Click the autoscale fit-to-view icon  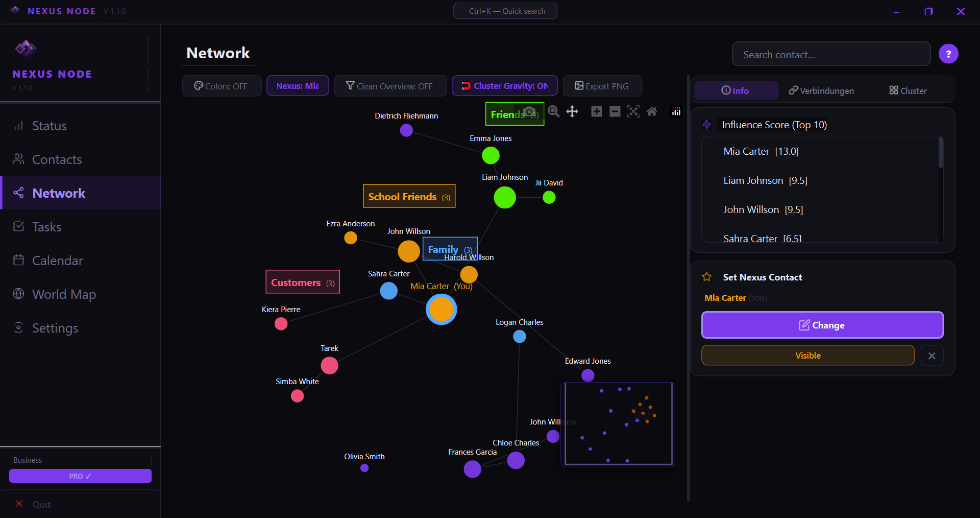click(x=633, y=111)
